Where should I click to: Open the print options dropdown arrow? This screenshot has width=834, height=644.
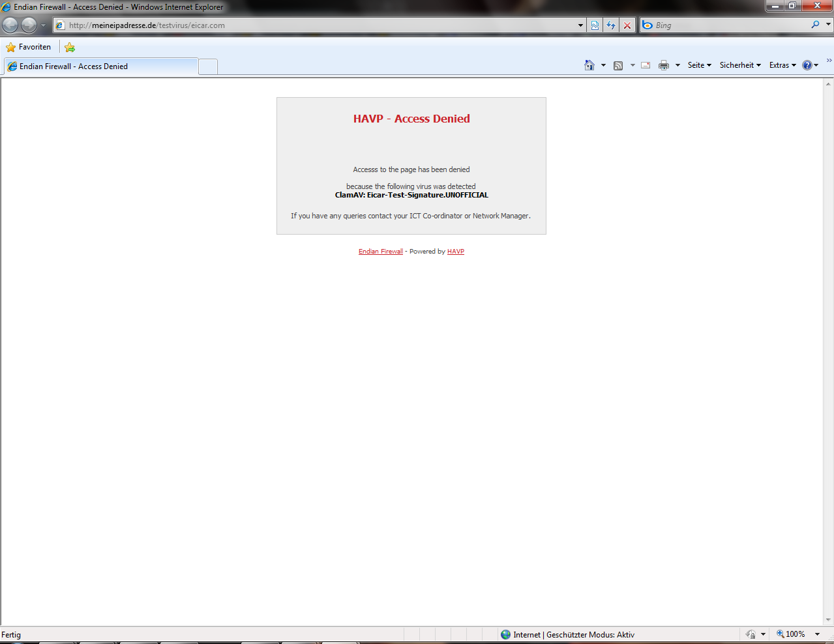click(x=678, y=65)
